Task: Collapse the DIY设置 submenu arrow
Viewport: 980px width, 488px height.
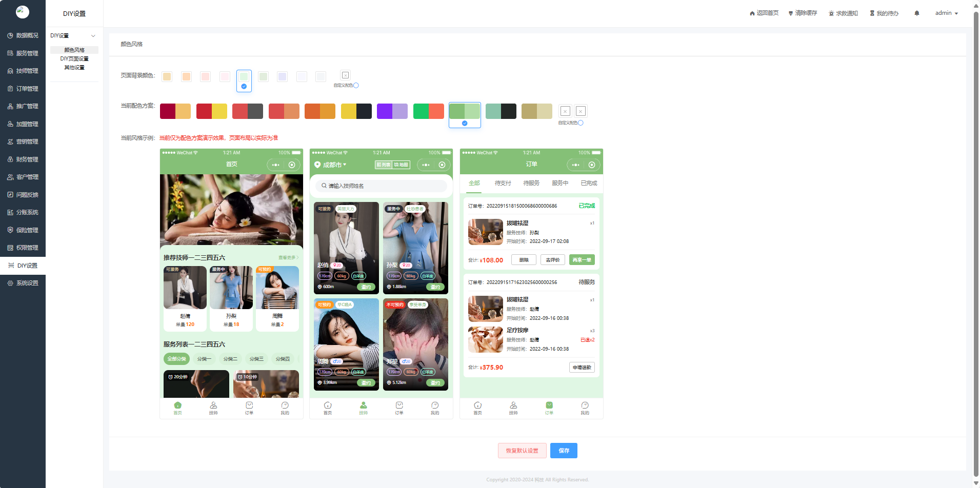Action: [x=93, y=36]
